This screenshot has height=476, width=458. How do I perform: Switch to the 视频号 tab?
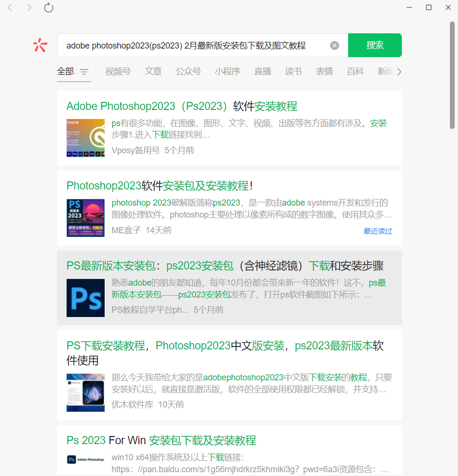click(x=118, y=72)
